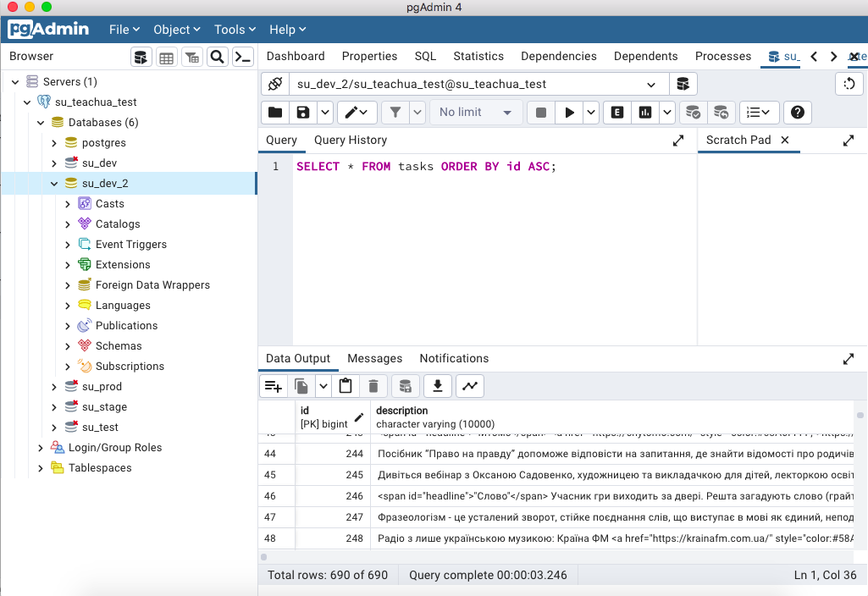Switch to the Notifications tab

click(x=454, y=359)
